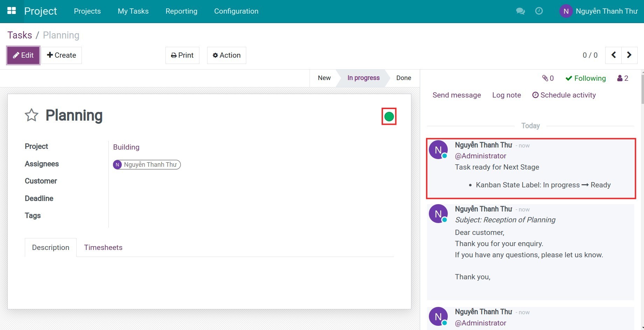
Task: Click Schedule activity in chatter
Action: pyautogui.click(x=564, y=95)
